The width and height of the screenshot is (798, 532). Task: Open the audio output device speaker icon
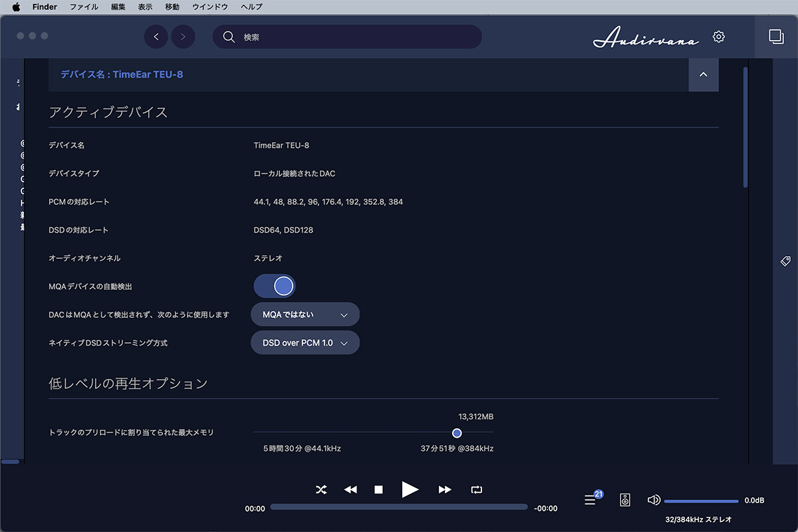pyautogui.click(x=625, y=500)
